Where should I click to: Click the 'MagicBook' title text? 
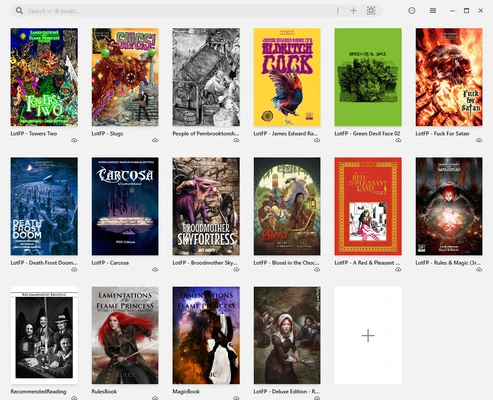(186, 392)
